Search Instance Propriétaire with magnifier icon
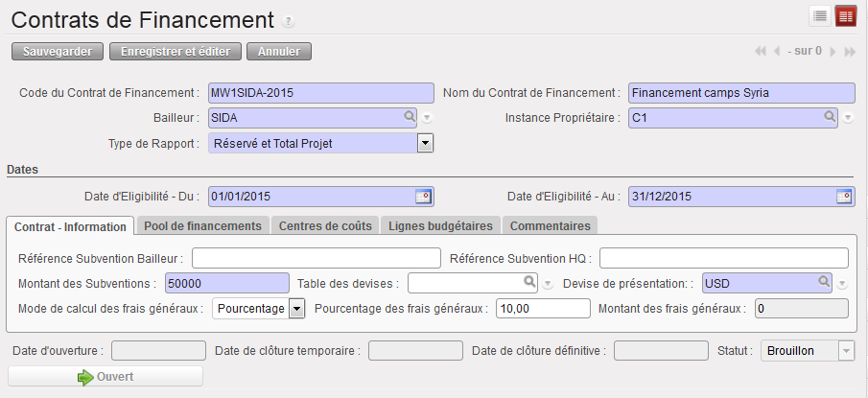The height and width of the screenshot is (398, 868). 830,117
